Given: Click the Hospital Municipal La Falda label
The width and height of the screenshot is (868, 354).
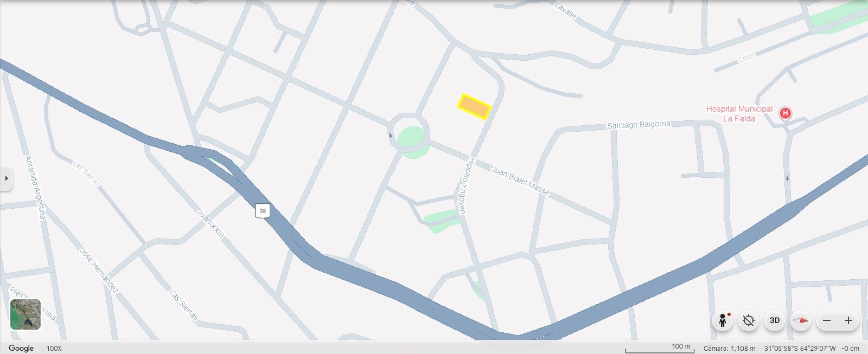Looking at the screenshot, I should click(739, 113).
